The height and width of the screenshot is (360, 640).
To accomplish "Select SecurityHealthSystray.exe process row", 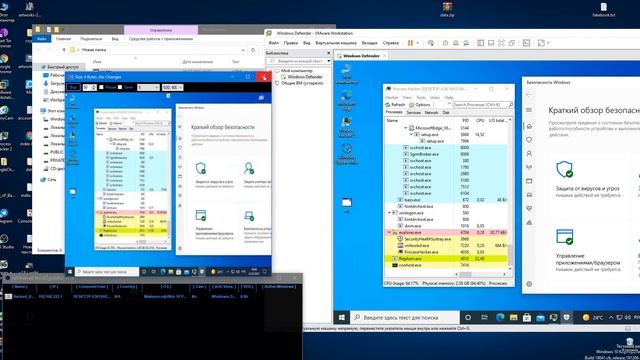I will (446, 239).
